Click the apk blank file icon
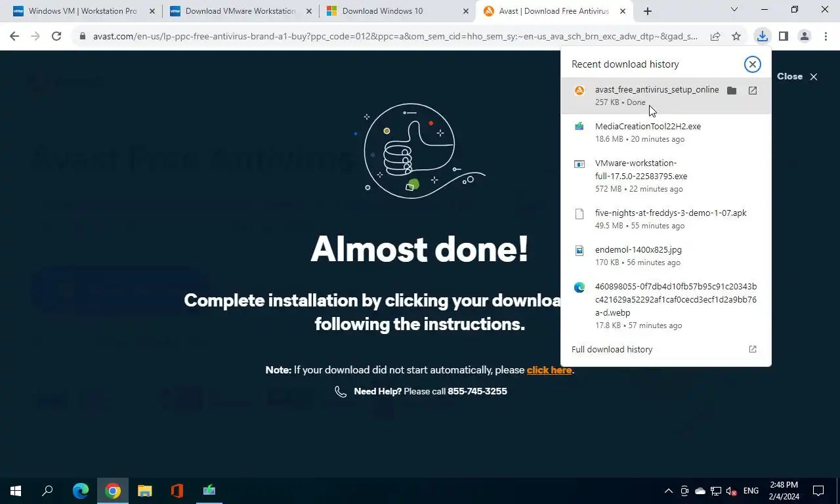840x504 pixels. [579, 214]
